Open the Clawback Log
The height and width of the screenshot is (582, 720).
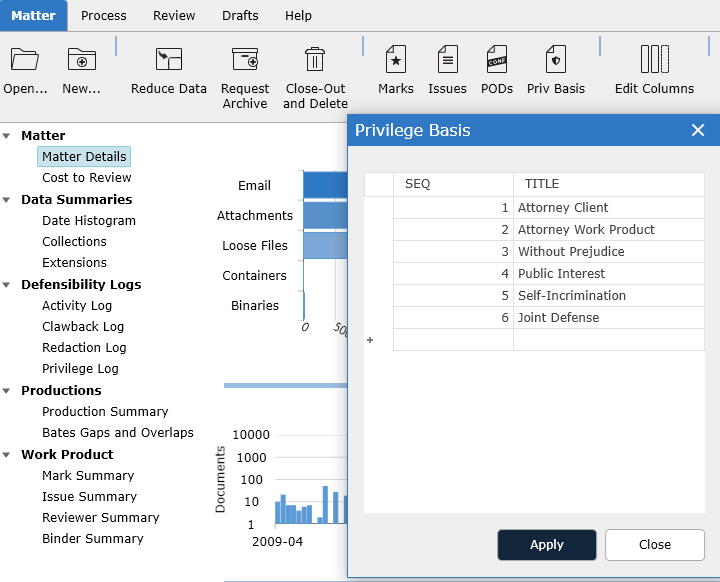pos(83,327)
